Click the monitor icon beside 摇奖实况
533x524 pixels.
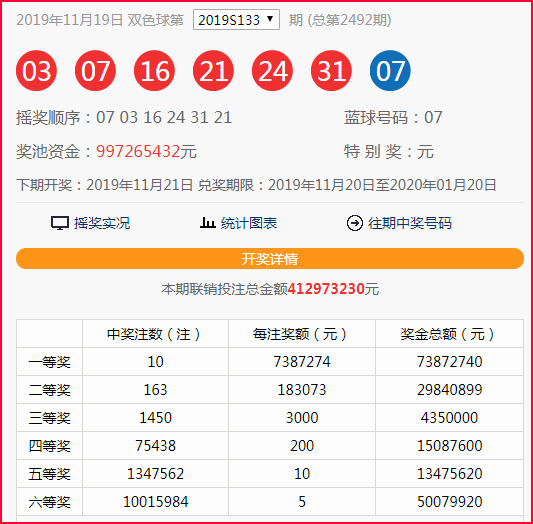[60, 223]
